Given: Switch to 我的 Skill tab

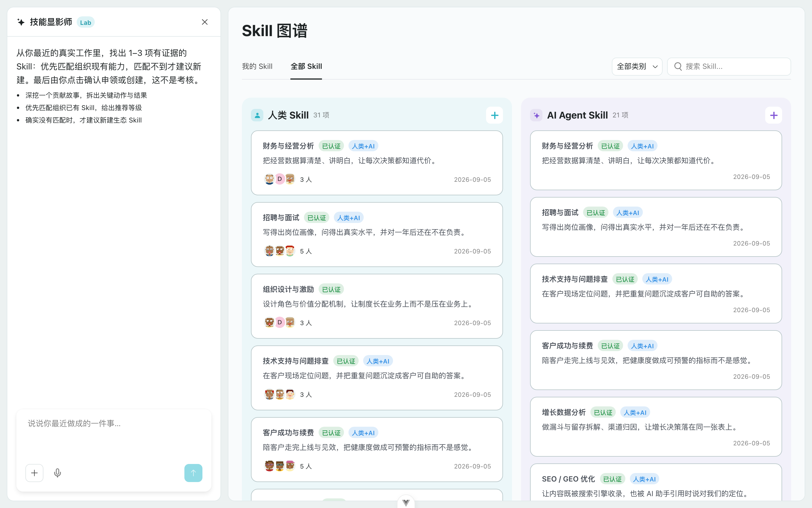Looking at the screenshot, I should coord(257,67).
